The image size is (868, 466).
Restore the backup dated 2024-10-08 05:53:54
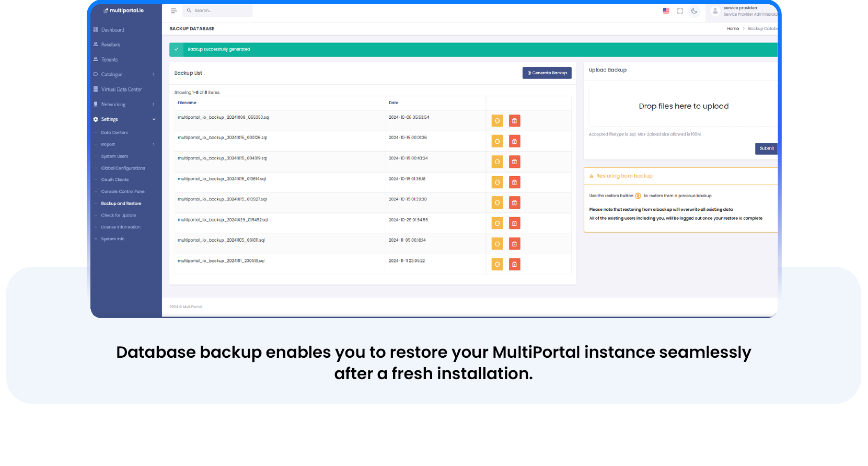click(x=497, y=121)
